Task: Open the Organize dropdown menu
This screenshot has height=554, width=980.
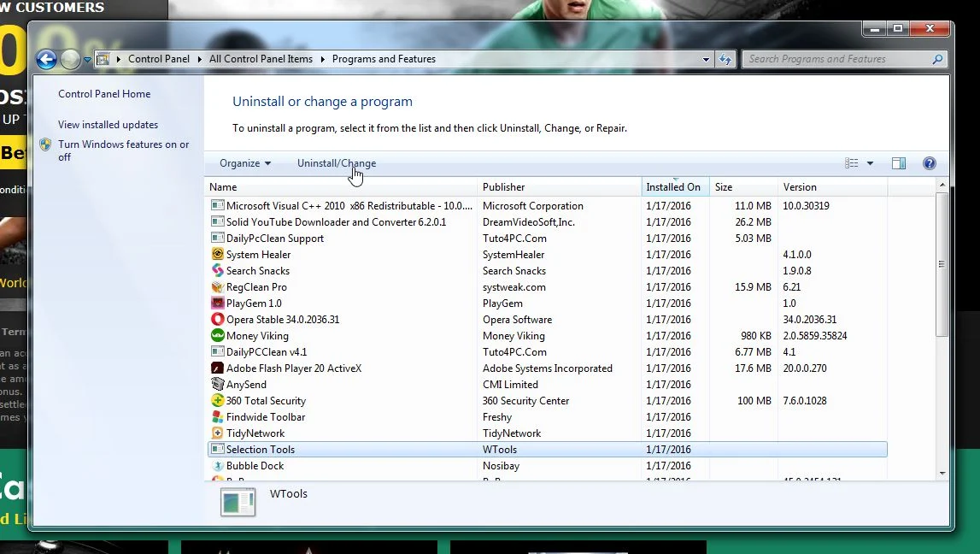Action: (245, 163)
